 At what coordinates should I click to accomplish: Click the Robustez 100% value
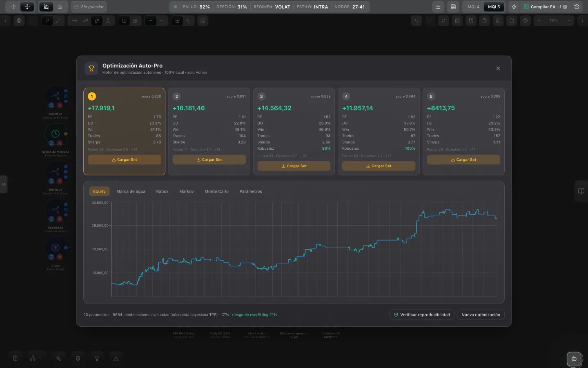[x=410, y=148]
